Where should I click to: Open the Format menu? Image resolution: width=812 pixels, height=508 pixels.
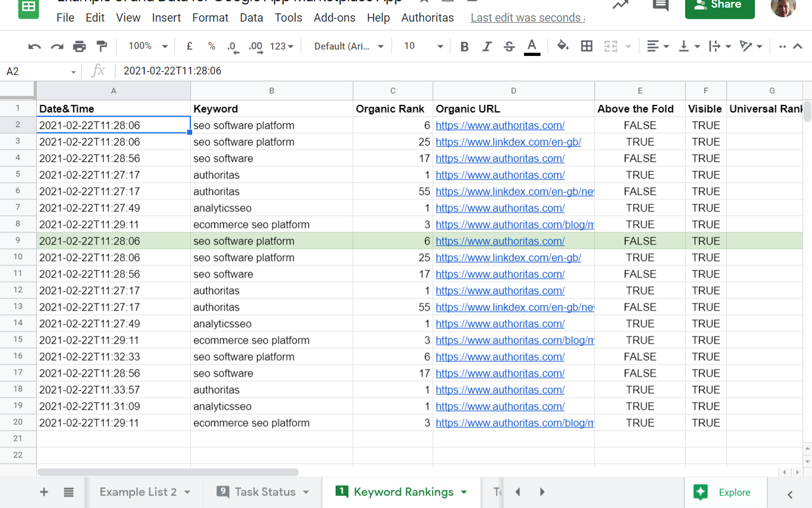click(210, 17)
